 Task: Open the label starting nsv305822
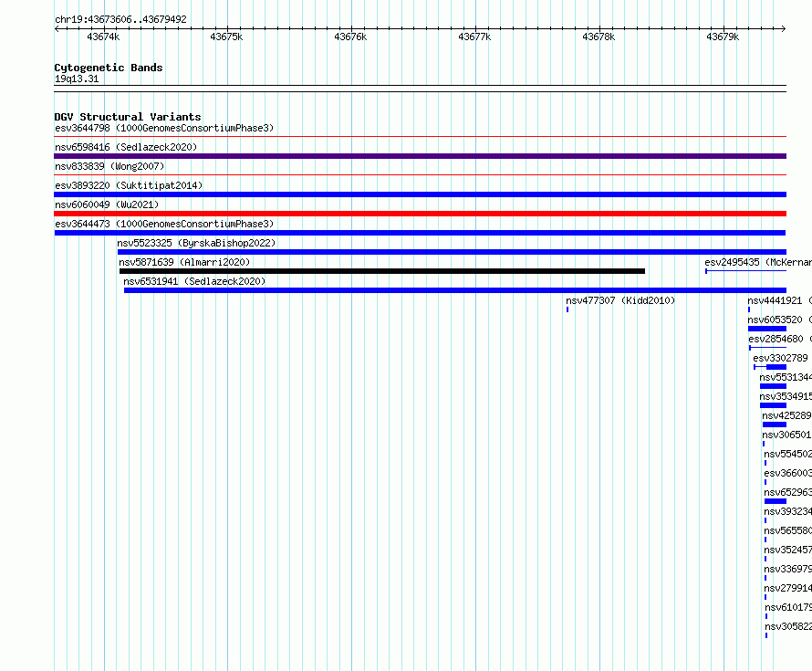pyautogui.click(x=788, y=626)
